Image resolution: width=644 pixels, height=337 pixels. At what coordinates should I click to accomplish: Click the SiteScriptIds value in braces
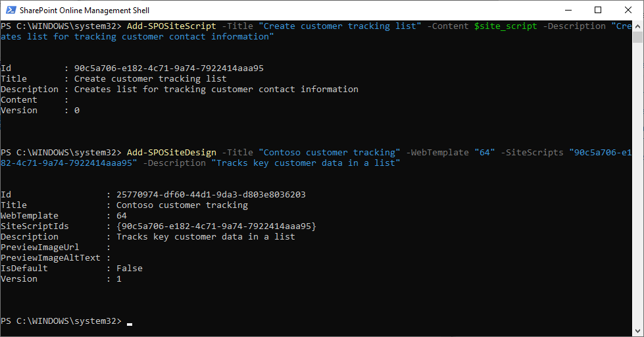point(216,226)
